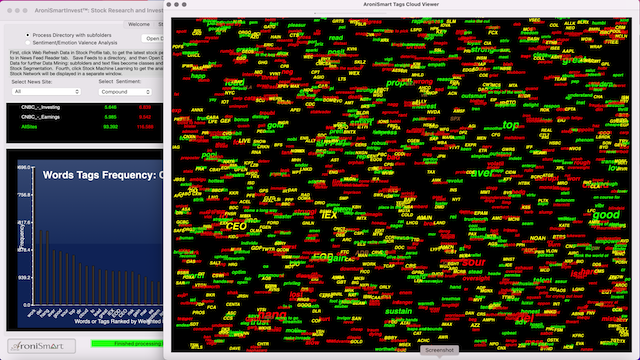Click the green 'good' tag in cloud

point(606,215)
